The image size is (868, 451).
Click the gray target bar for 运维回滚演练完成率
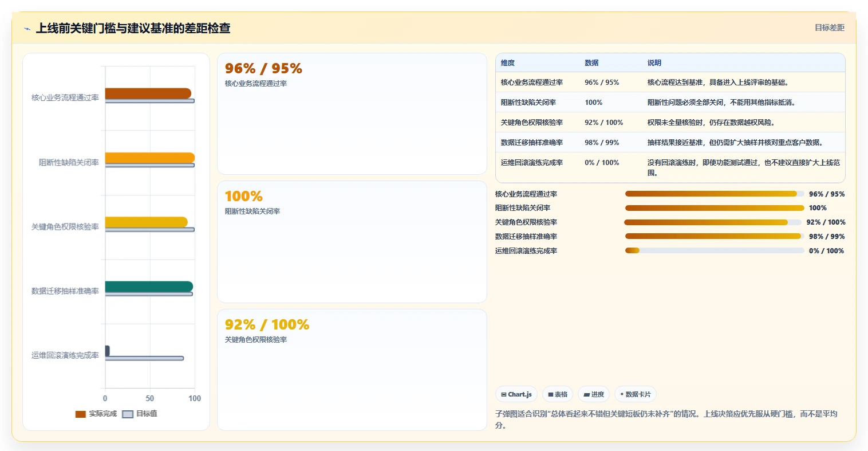[x=144, y=358]
